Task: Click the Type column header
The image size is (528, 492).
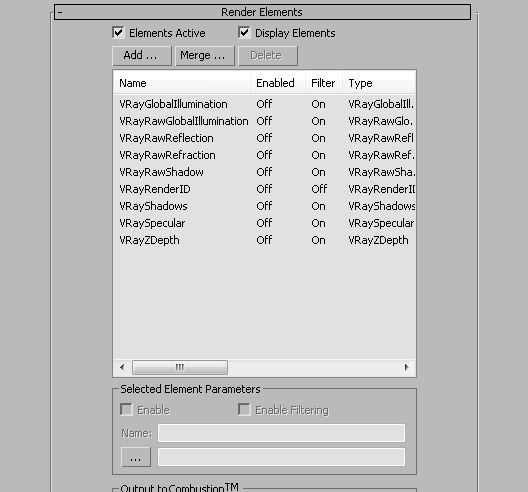Action: 379,83
